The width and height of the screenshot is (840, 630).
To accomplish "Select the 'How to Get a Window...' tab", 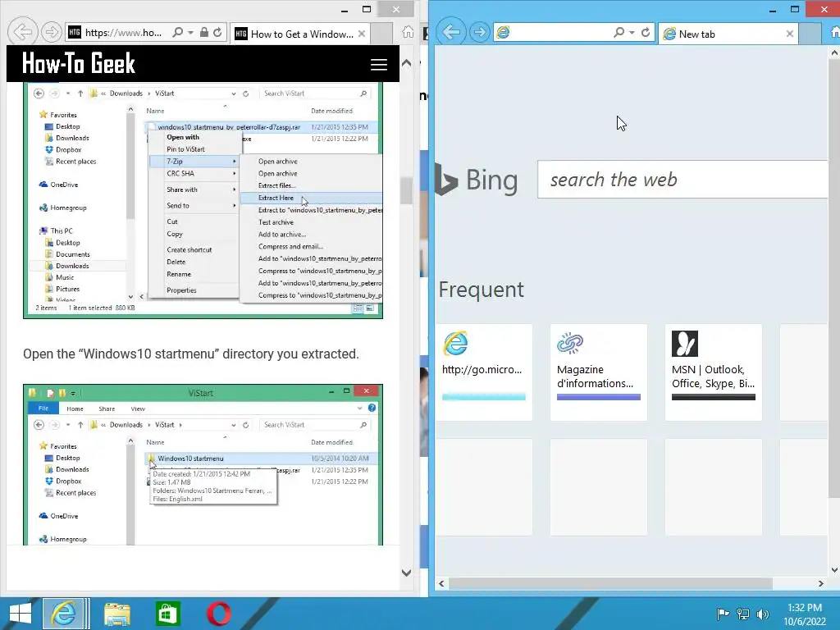I will [x=299, y=34].
